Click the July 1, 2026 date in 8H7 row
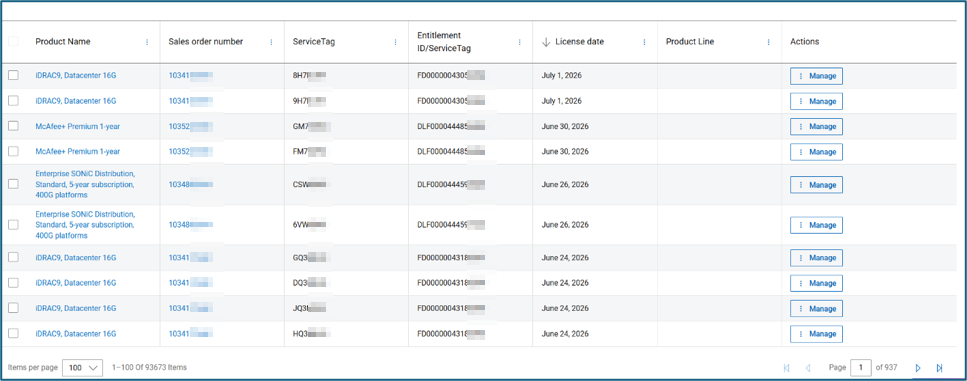967x381 pixels. (561, 75)
